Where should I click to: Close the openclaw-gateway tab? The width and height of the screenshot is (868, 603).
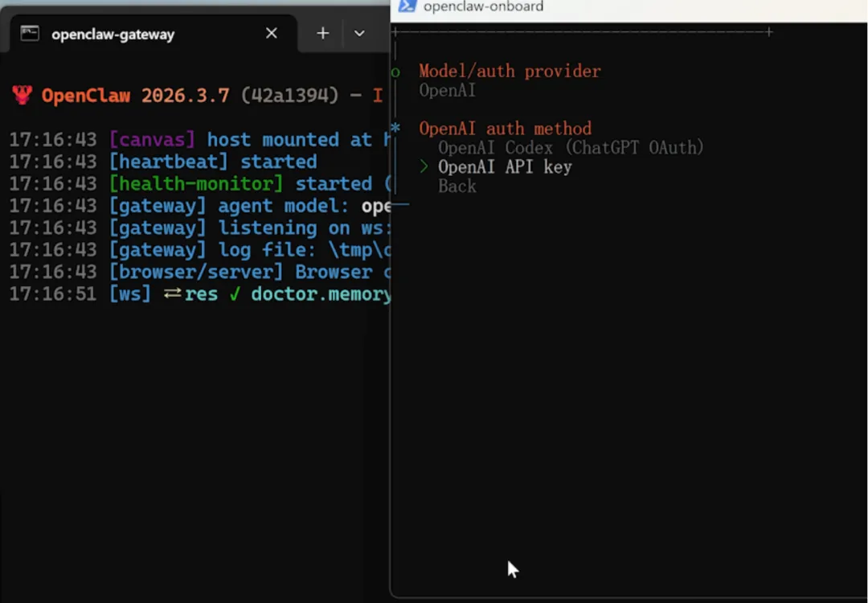(x=272, y=33)
